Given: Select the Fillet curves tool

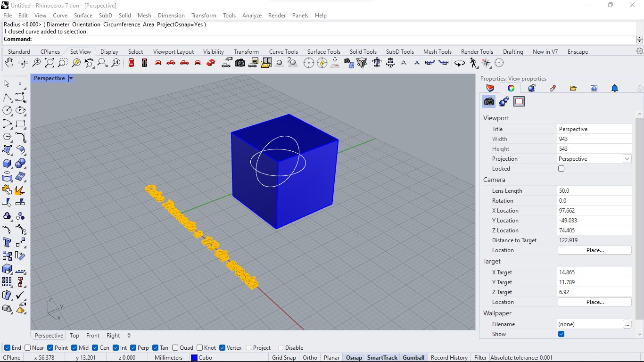Looking at the screenshot, I should point(20,137).
